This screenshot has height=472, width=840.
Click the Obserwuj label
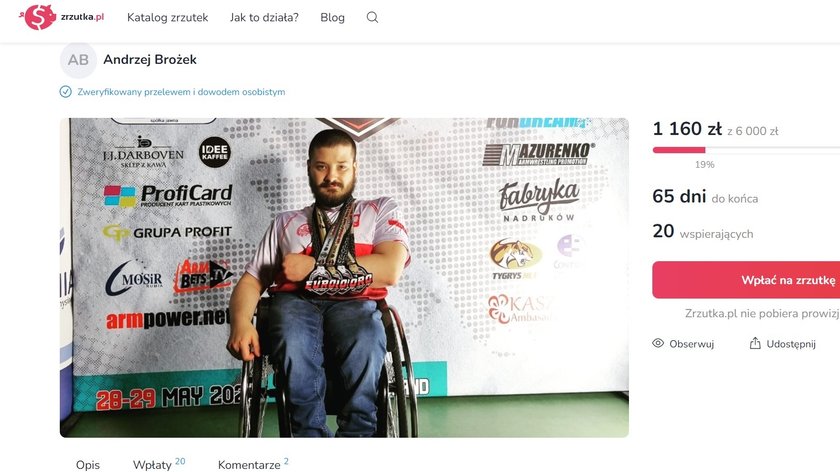[692, 344]
